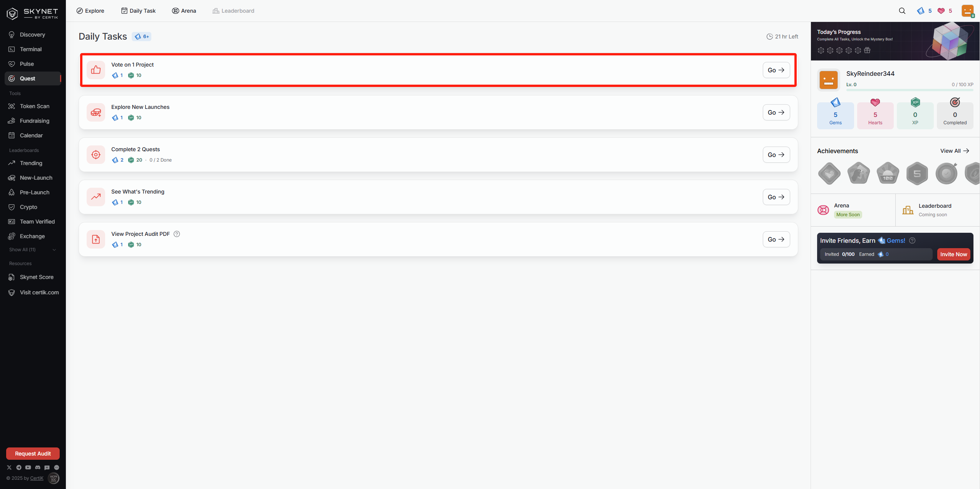Open the Telegram icon in footer

click(19, 467)
